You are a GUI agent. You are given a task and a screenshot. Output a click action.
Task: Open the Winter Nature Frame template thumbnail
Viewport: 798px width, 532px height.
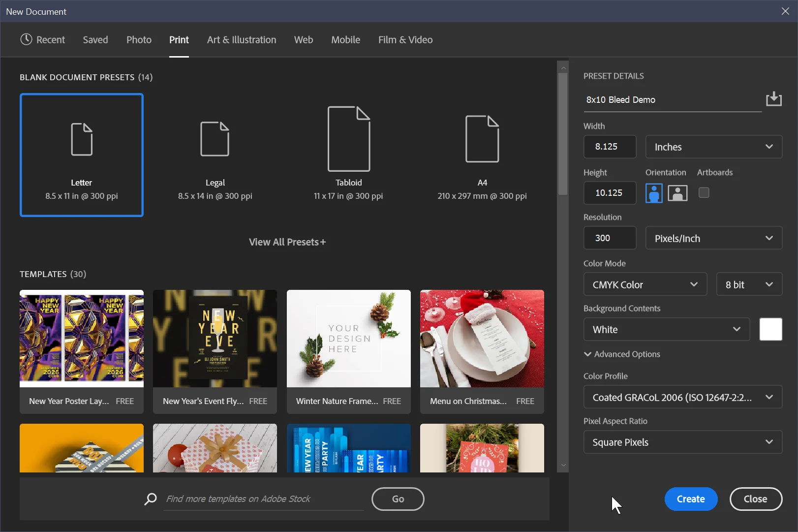(x=348, y=339)
